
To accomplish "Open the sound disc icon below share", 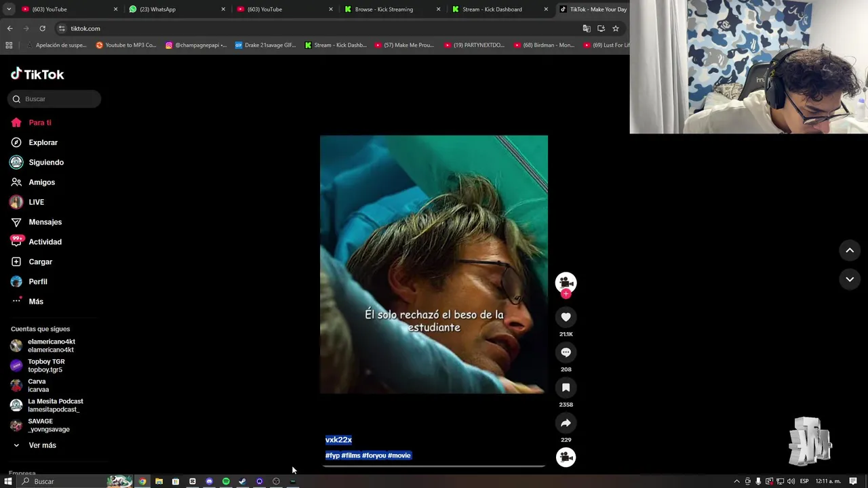I will (x=566, y=457).
